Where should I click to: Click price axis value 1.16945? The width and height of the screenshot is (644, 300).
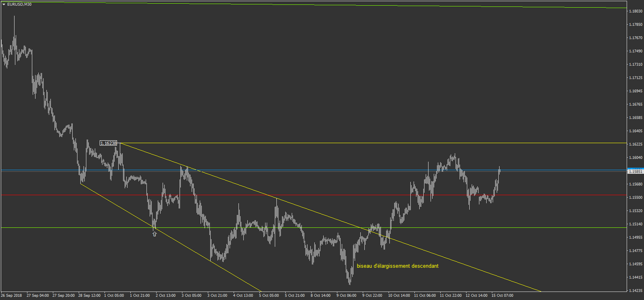click(636, 91)
